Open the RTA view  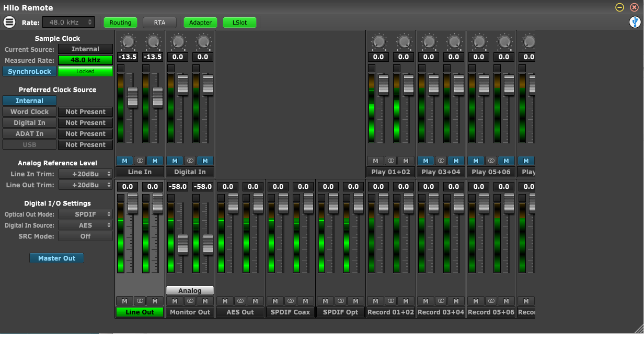pyautogui.click(x=159, y=22)
